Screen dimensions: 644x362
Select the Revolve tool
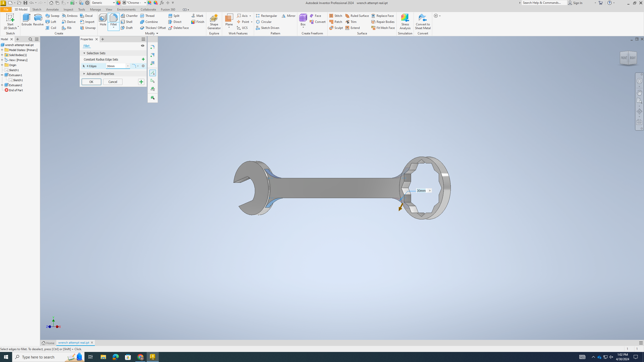[x=38, y=20]
